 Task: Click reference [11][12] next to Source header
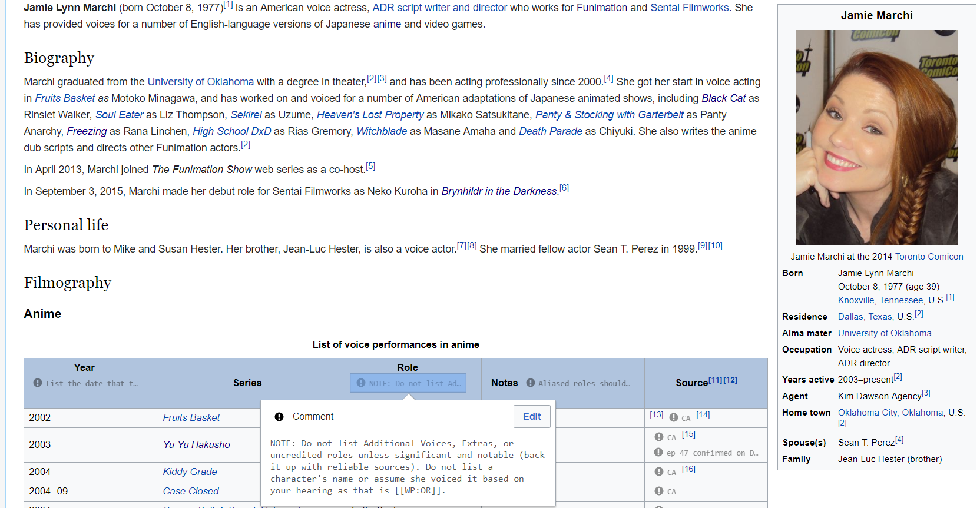pos(723,380)
